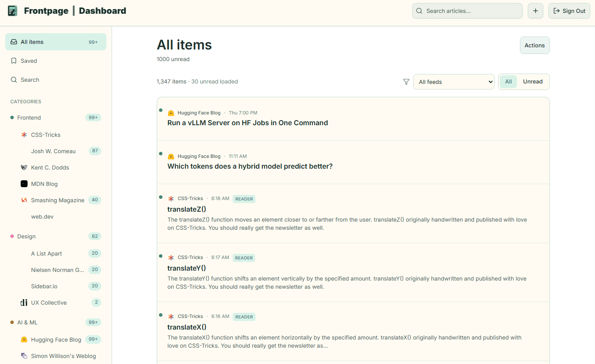Open the translateY() article
Image resolution: width=595 pixels, height=364 pixels.
click(x=187, y=268)
